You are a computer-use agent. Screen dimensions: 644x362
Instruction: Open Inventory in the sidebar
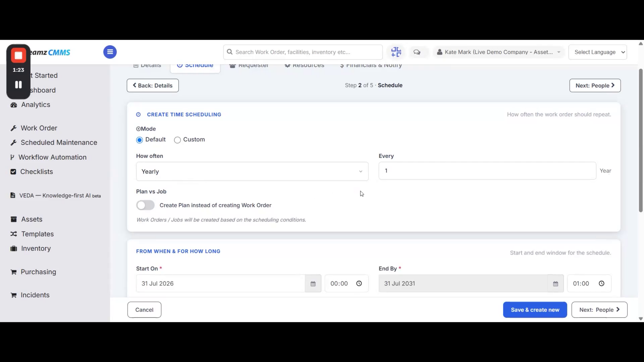[36, 248]
